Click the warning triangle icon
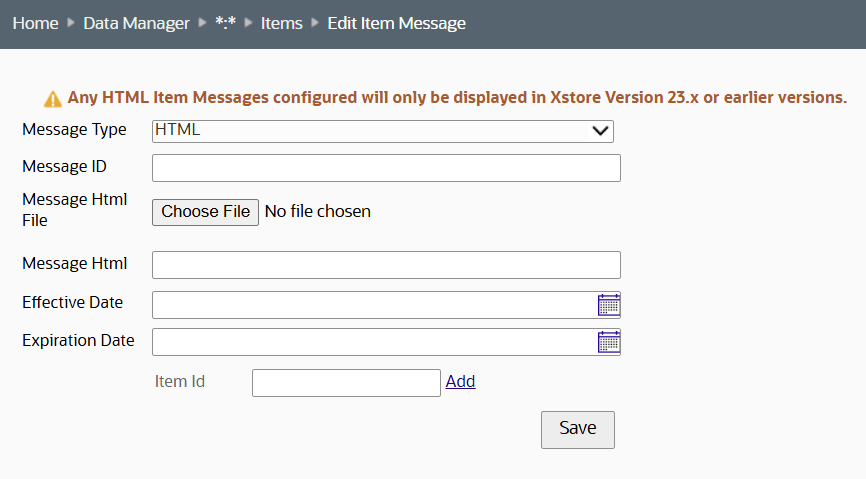This screenshot has height=479, width=866. (x=53, y=98)
